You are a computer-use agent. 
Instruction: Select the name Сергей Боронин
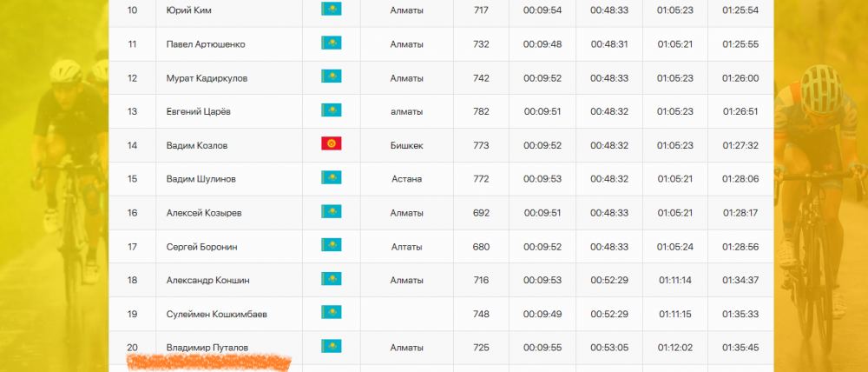coord(201,247)
